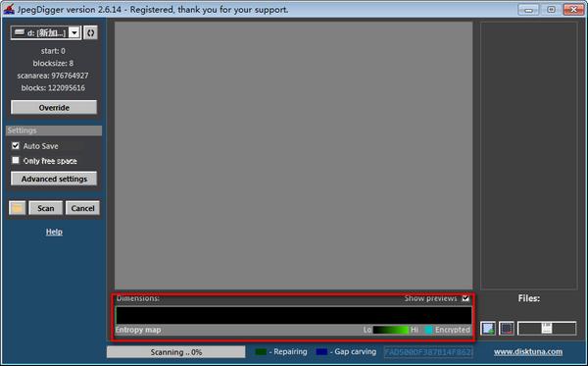The height and width of the screenshot is (366, 588).
Task: Enable the Only free space checkbox
Action: point(16,160)
